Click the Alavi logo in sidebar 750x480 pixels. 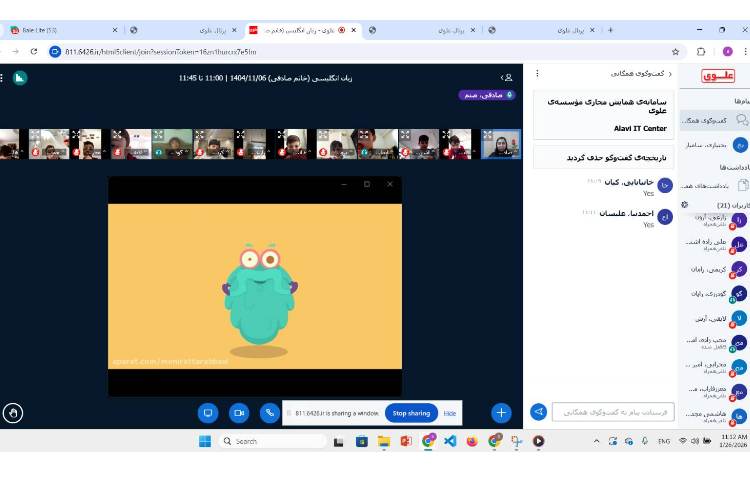coord(718,76)
